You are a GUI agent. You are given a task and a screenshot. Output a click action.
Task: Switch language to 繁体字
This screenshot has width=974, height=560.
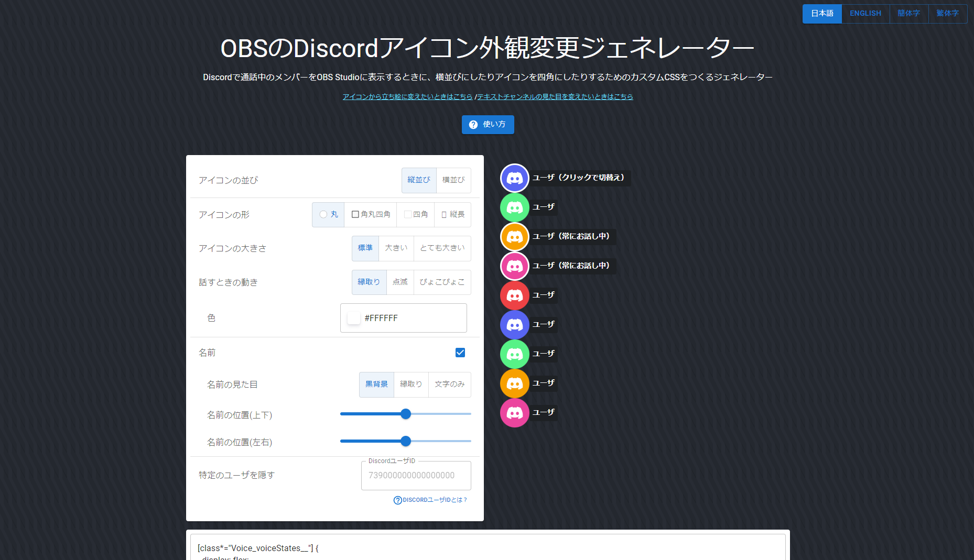tap(948, 14)
